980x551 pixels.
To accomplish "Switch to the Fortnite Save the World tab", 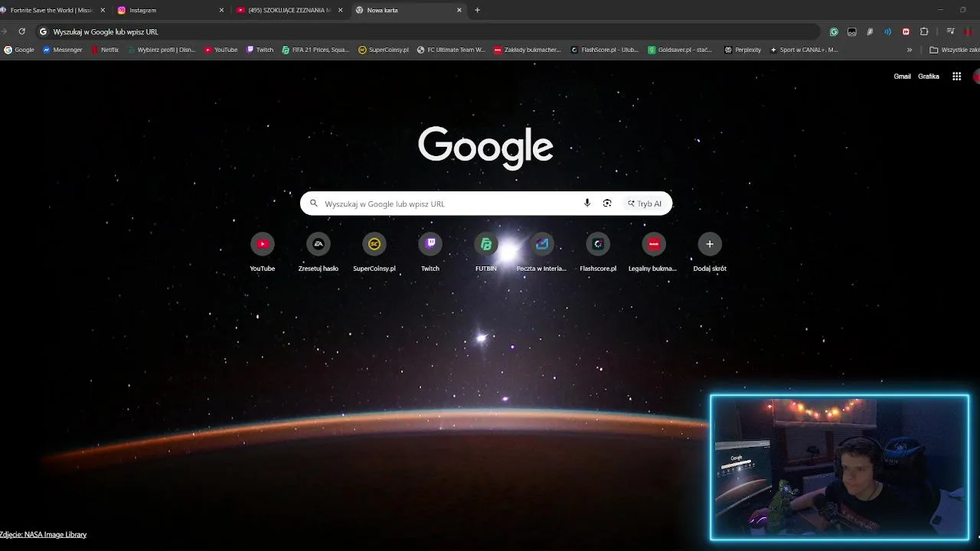I will pyautogui.click(x=51, y=10).
